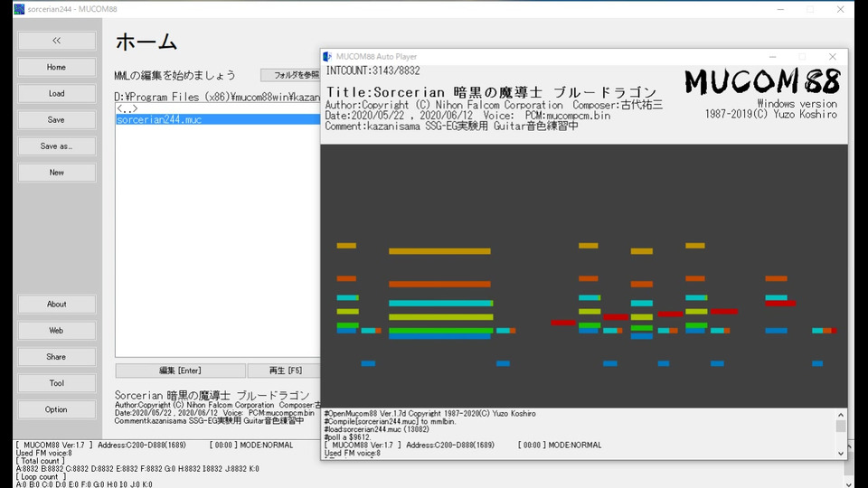Click the Share button
Screen dimensions: 868x488
click(x=56, y=357)
